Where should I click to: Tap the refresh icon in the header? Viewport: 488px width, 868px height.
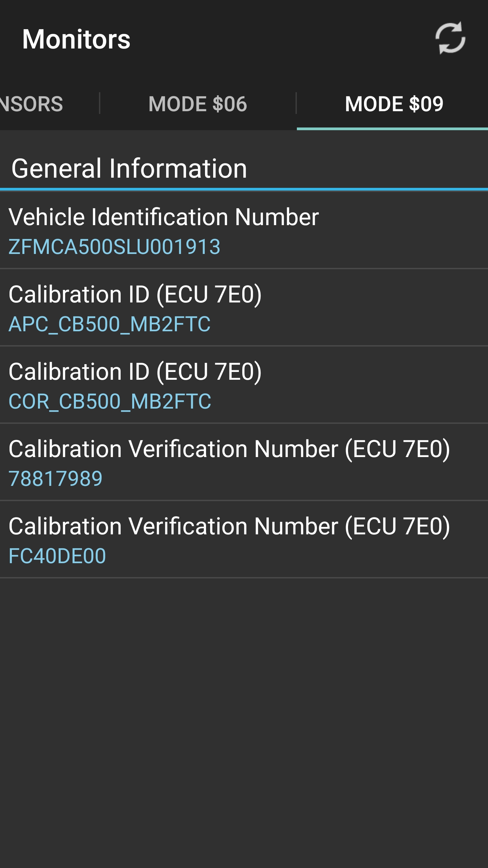[450, 38]
